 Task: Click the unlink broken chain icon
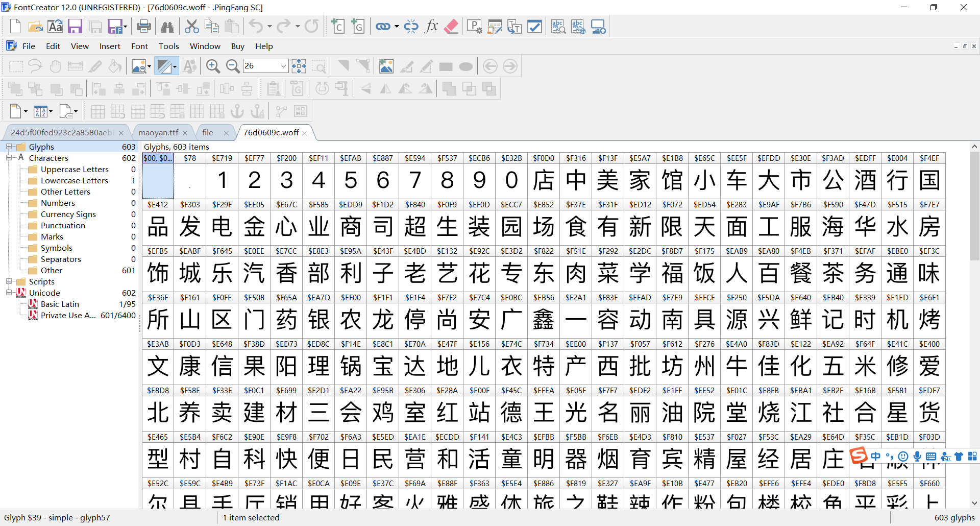coord(411,26)
